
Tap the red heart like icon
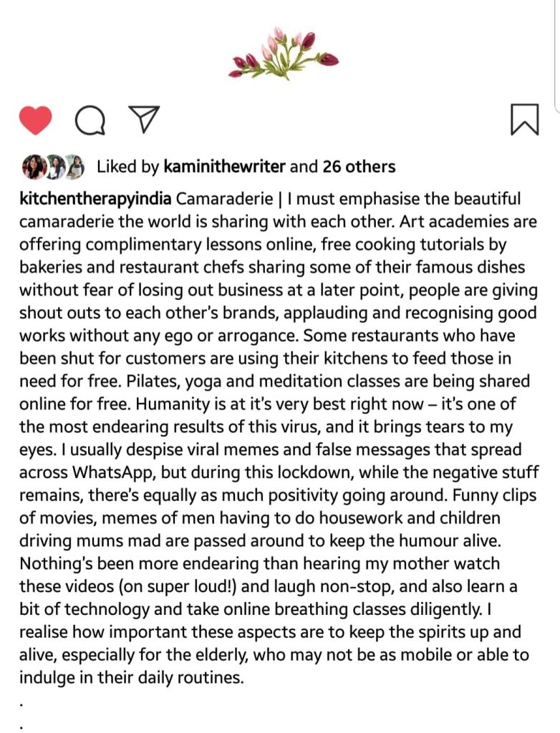pos(34,120)
